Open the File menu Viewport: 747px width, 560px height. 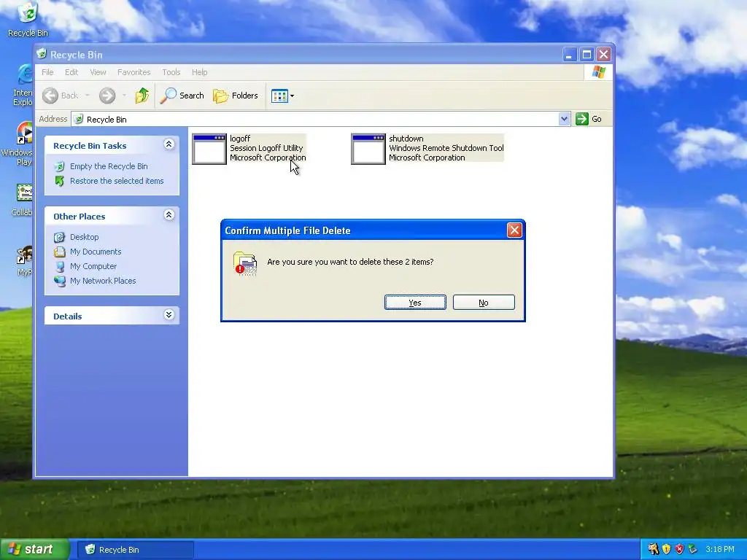(x=47, y=72)
